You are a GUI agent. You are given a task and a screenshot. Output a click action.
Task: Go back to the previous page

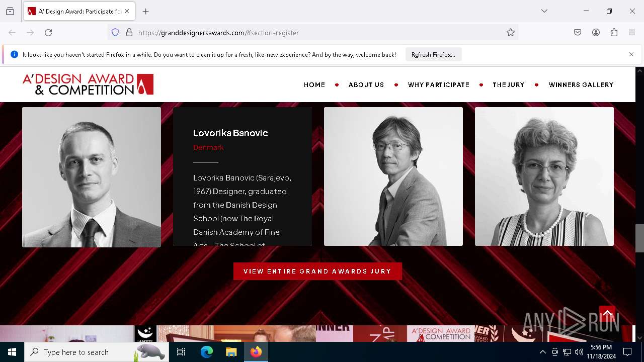pos(12,33)
